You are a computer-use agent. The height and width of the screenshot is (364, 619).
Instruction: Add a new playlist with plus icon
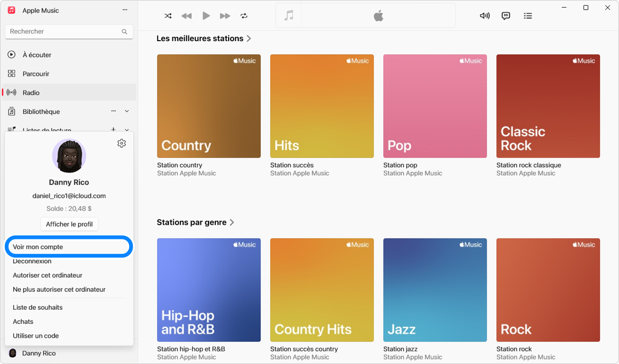[x=113, y=129]
